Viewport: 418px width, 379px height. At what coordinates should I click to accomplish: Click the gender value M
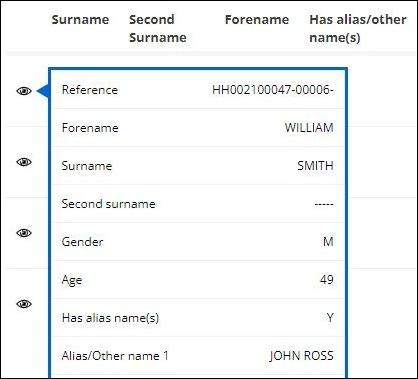click(x=328, y=241)
